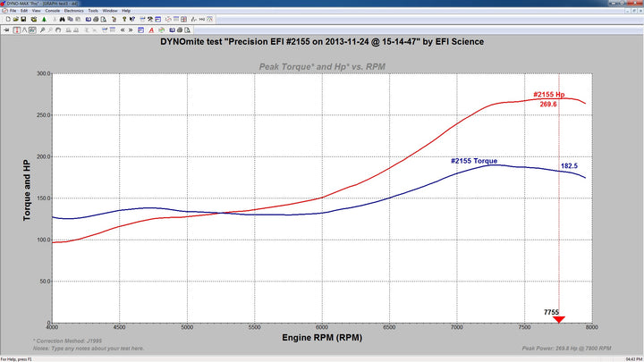Click the Save disk icon in the toolbar

24,19
